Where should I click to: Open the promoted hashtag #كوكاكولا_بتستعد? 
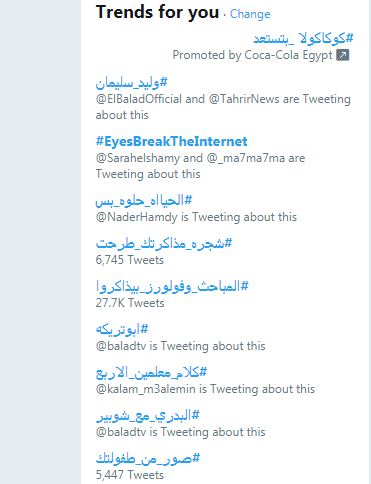(303, 38)
